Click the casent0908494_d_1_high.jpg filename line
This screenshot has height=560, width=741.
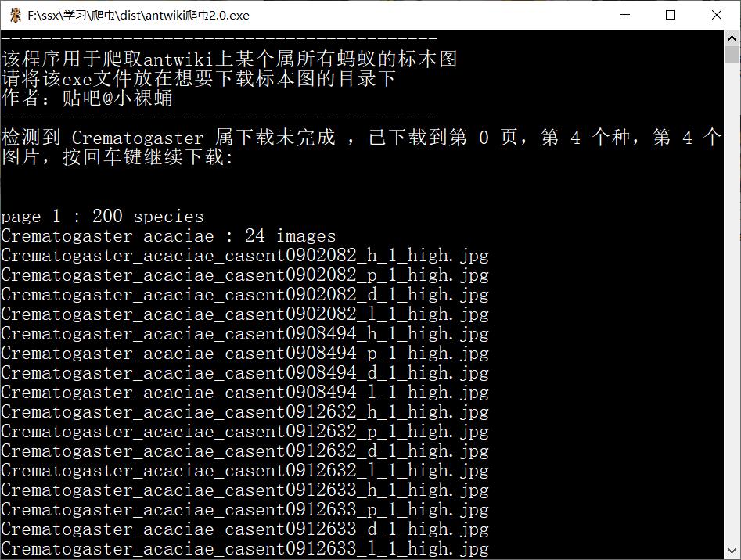245,373
